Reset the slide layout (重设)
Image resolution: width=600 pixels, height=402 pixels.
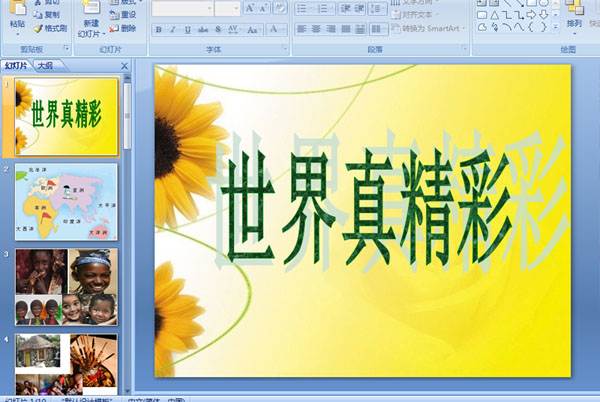pos(123,15)
